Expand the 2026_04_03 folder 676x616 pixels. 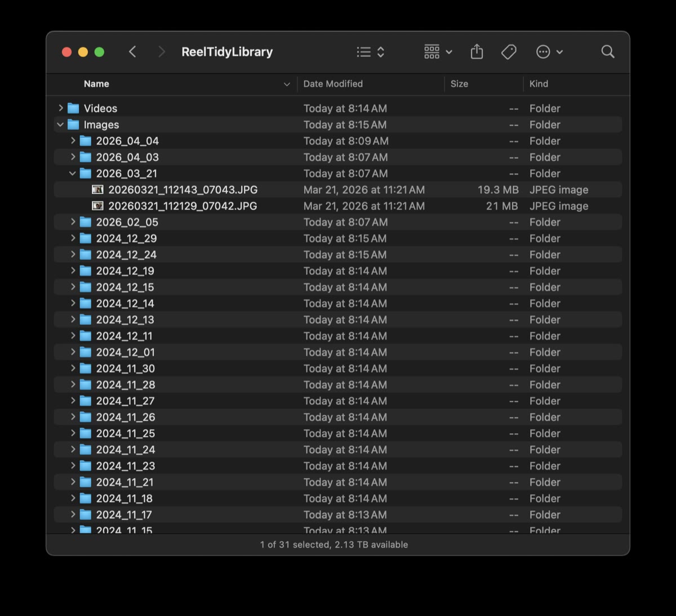click(x=73, y=157)
